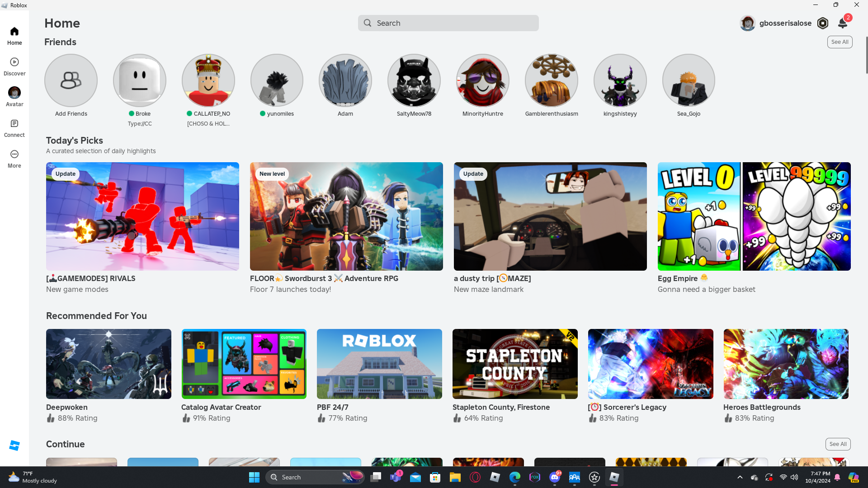Open friend Sea_Gojo's avatar

pyautogui.click(x=689, y=80)
